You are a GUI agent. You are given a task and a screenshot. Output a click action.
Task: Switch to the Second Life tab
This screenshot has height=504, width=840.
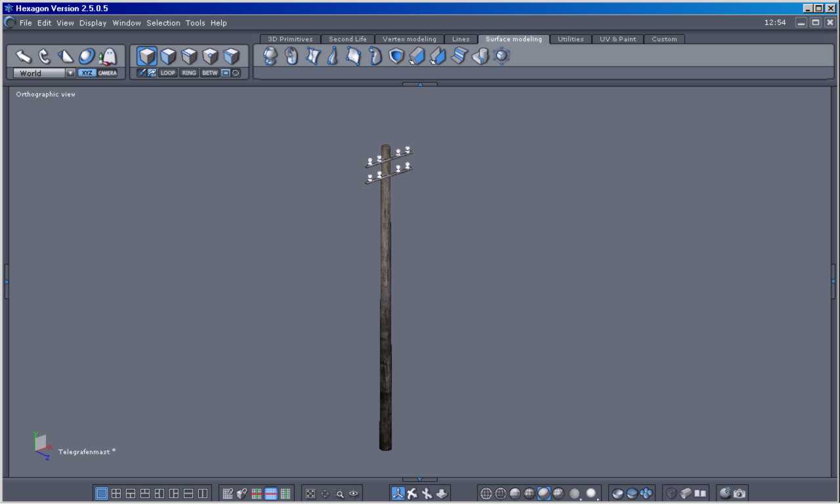pyautogui.click(x=348, y=39)
